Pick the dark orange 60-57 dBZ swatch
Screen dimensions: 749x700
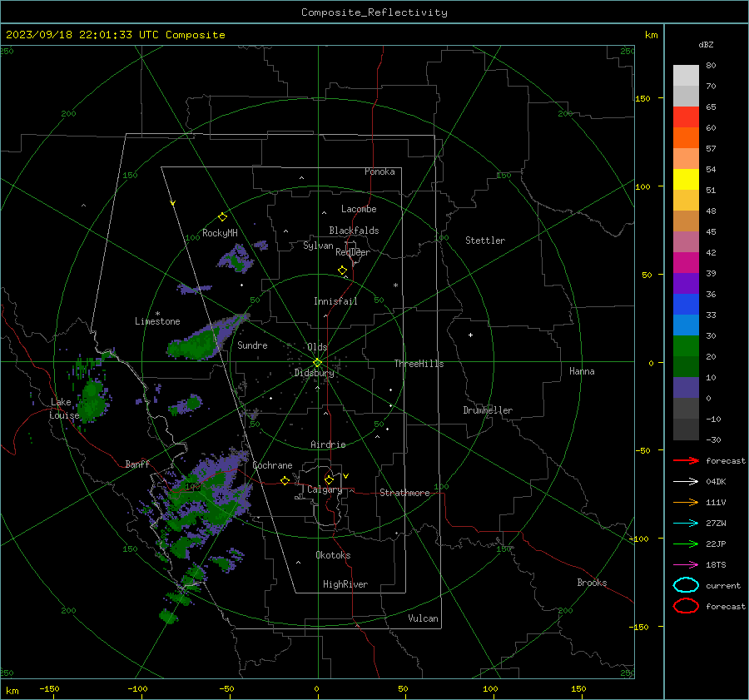point(686,137)
